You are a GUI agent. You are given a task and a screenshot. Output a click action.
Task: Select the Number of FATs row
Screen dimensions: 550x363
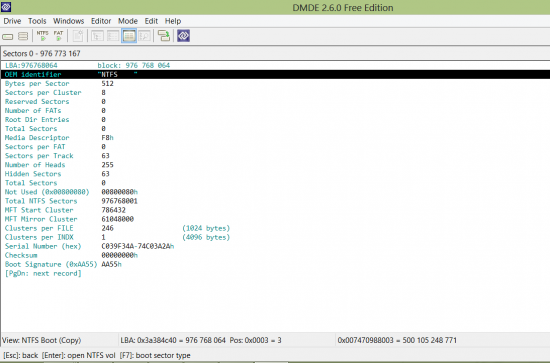(275, 111)
